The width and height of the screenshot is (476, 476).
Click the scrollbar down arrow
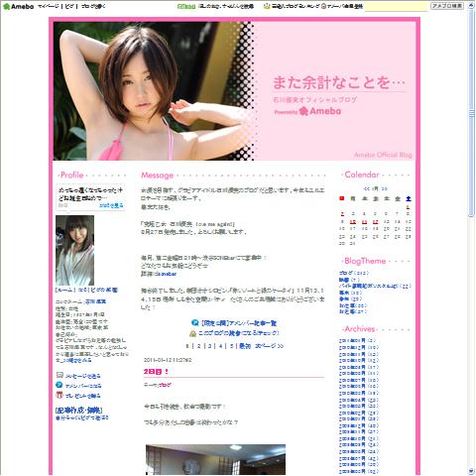coord(471,471)
